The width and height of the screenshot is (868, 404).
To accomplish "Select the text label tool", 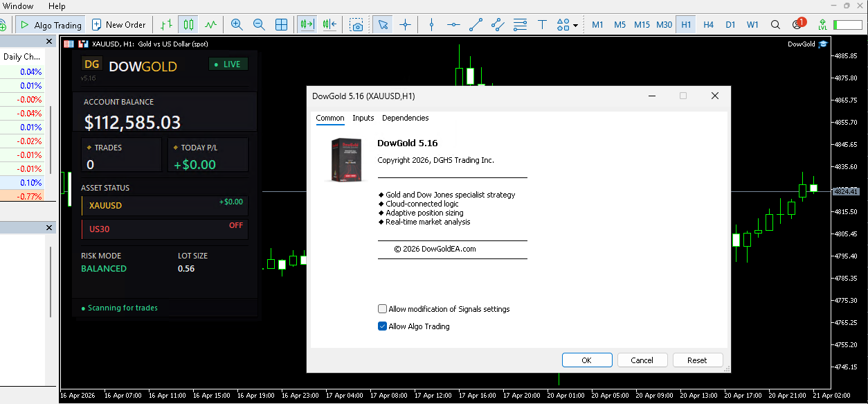I will pyautogui.click(x=542, y=25).
